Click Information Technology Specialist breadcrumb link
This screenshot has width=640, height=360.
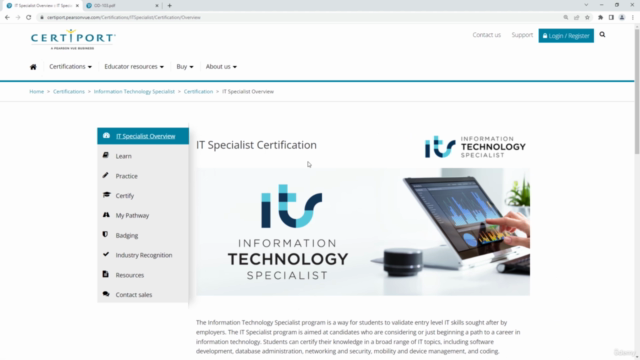[x=134, y=91]
